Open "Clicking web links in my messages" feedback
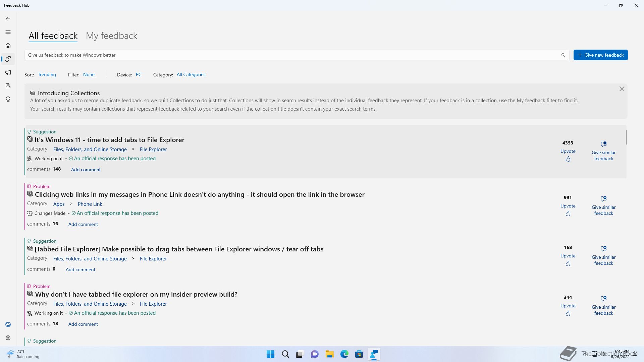Screen dimensions: 644x362 pos(200,194)
